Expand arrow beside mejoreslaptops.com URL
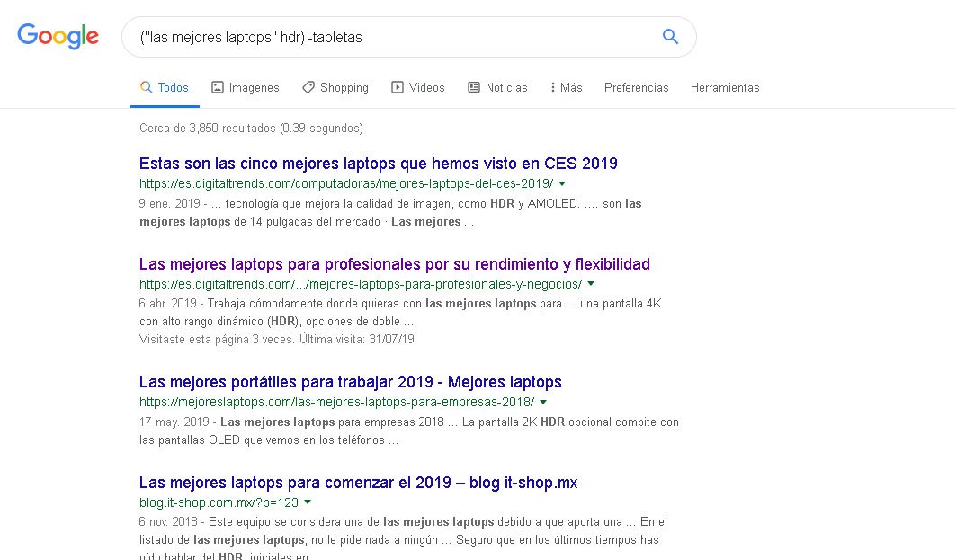 [543, 402]
